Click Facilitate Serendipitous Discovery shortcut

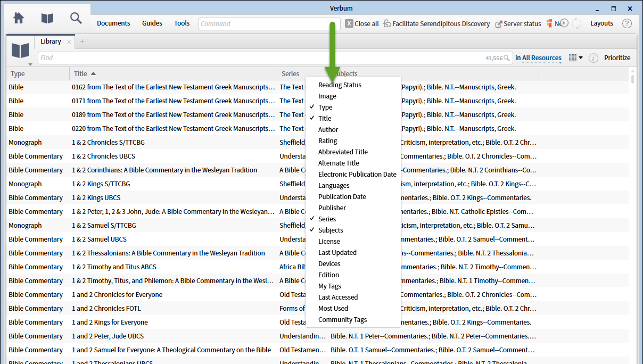[436, 23]
